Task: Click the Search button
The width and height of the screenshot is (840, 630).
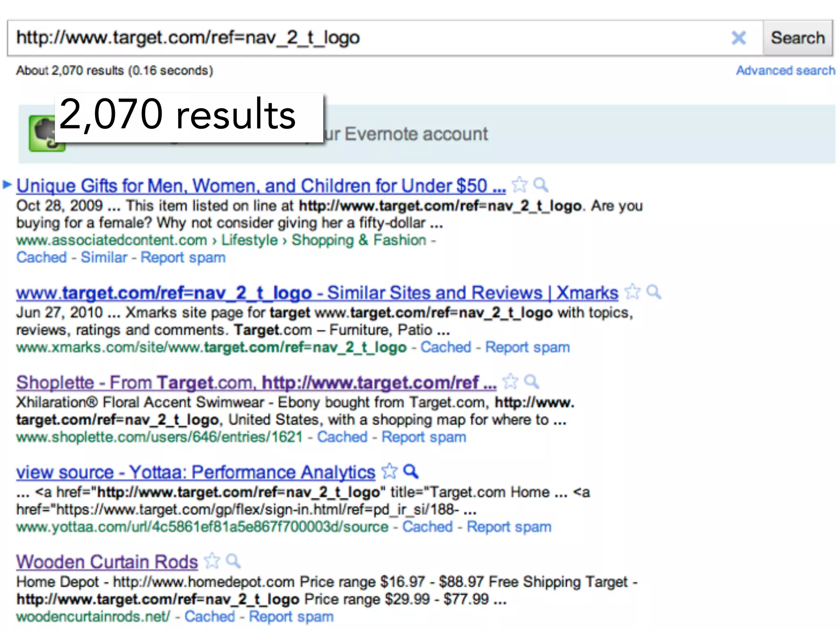Action: 797,38
